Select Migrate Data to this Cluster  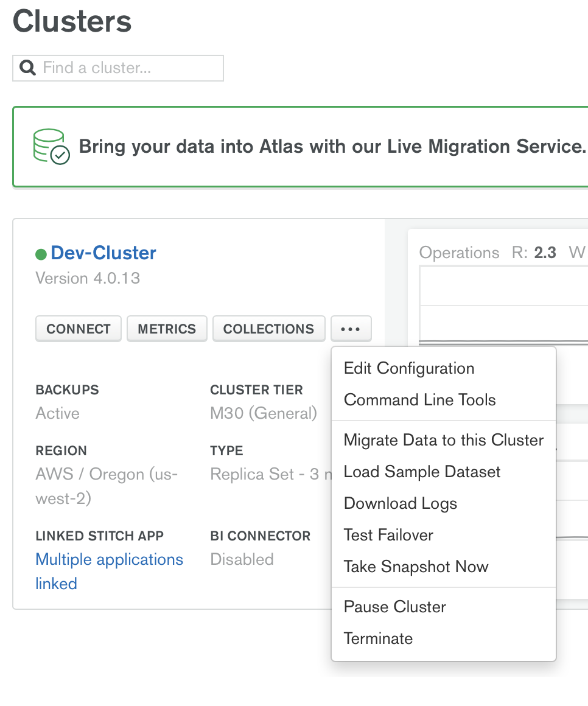443,440
